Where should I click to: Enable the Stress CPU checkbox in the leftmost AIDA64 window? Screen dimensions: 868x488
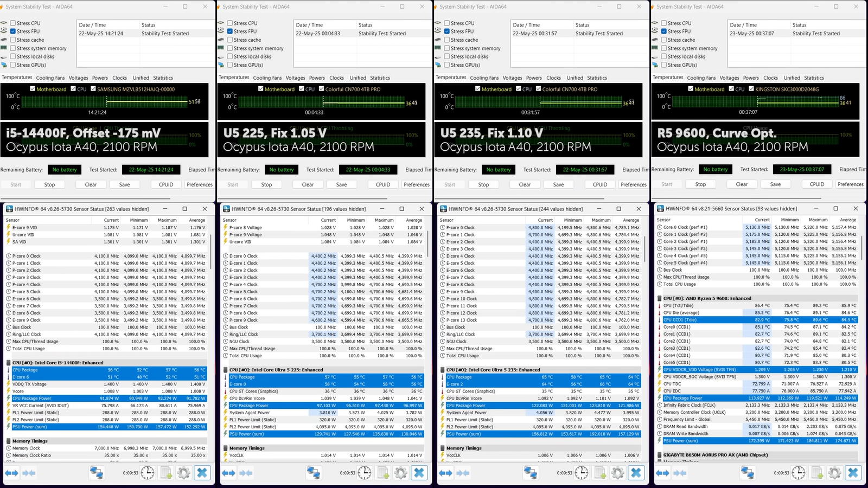(x=13, y=23)
